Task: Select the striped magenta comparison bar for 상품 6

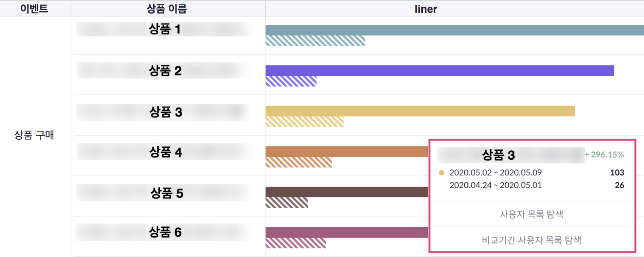Action: (x=295, y=243)
